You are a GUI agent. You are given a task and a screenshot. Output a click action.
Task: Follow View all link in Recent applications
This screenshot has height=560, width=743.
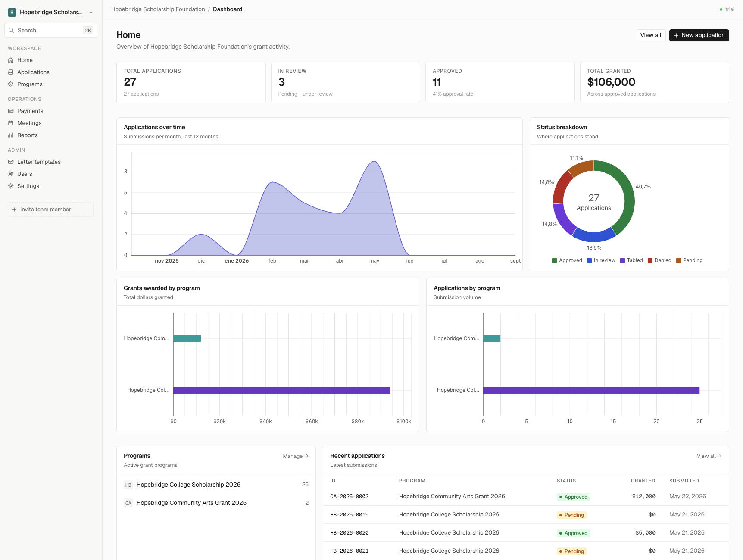click(709, 456)
